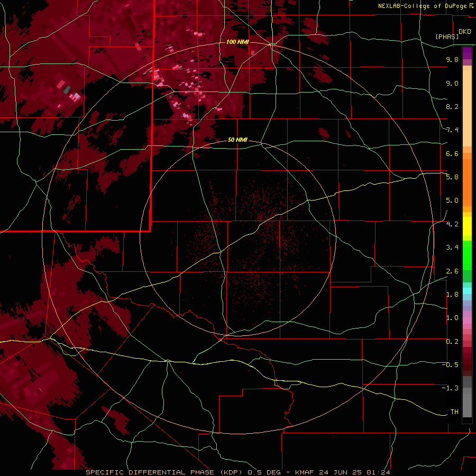
Task: Pick the yellow band on the color bar
Action: pos(467,226)
